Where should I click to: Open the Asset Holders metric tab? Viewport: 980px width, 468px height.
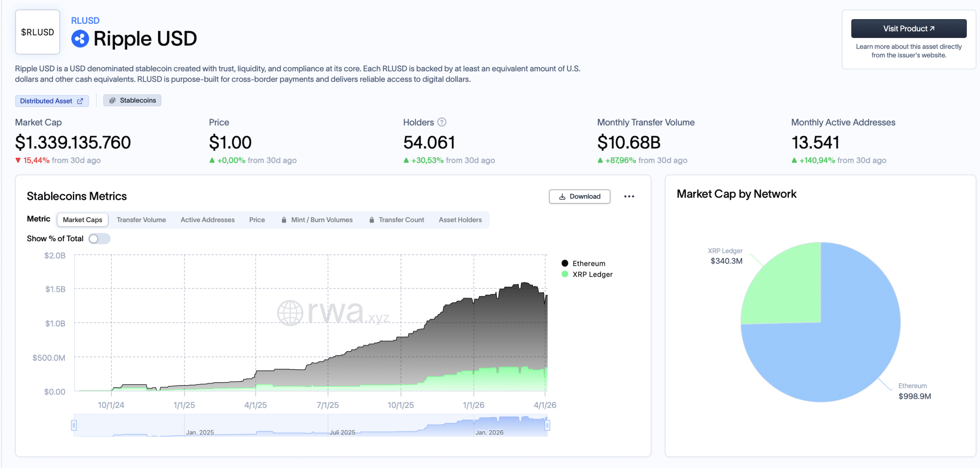click(460, 220)
